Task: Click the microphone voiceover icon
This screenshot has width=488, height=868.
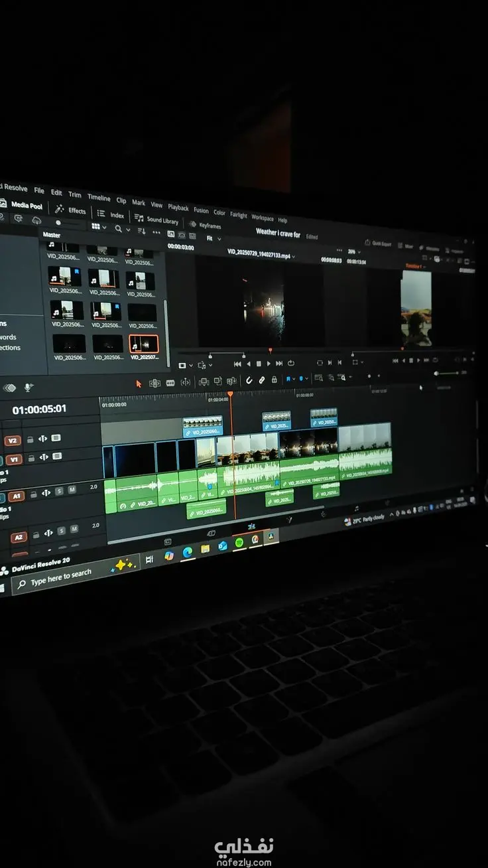Action: click(x=29, y=388)
